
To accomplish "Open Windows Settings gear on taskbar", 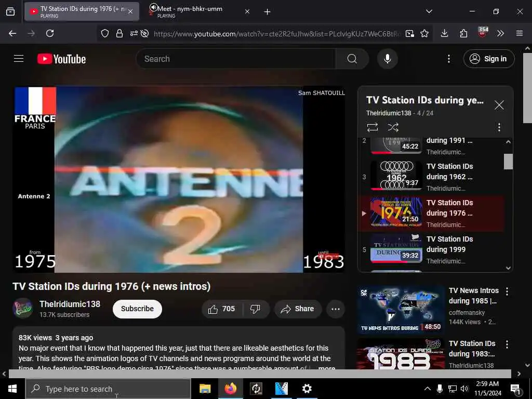I will coord(307,389).
